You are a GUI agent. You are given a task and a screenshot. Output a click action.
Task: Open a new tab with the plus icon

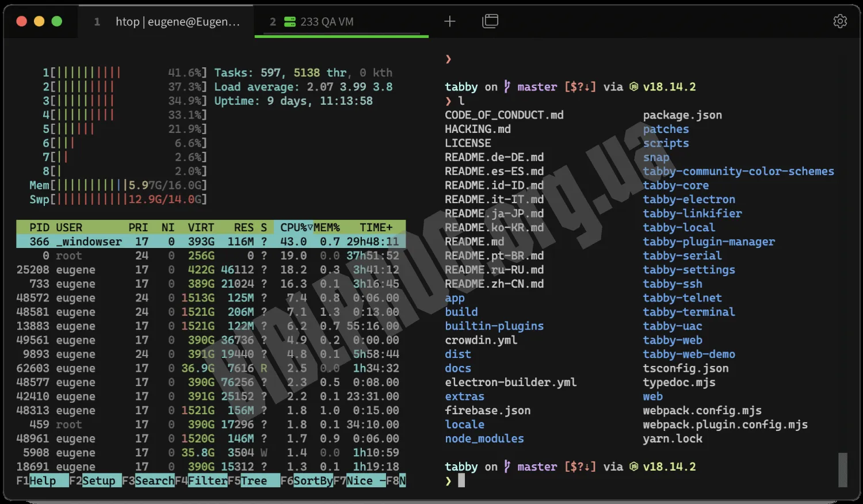pos(450,21)
